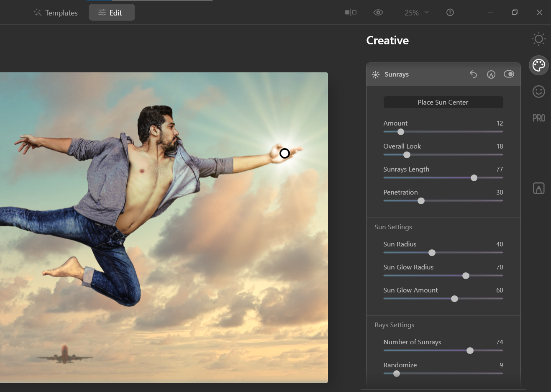
Task: Select the Creative palette tool group
Action: (538, 65)
